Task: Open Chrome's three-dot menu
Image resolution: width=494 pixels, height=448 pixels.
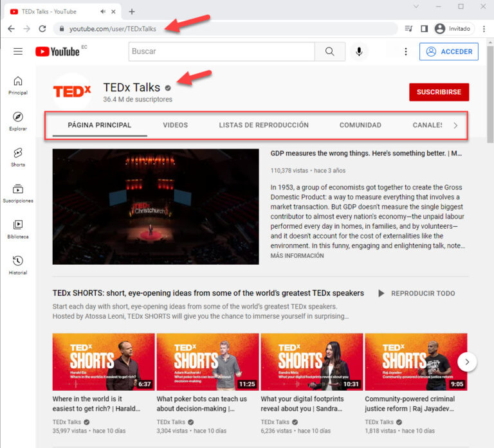Action: click(x=484, y=29)
